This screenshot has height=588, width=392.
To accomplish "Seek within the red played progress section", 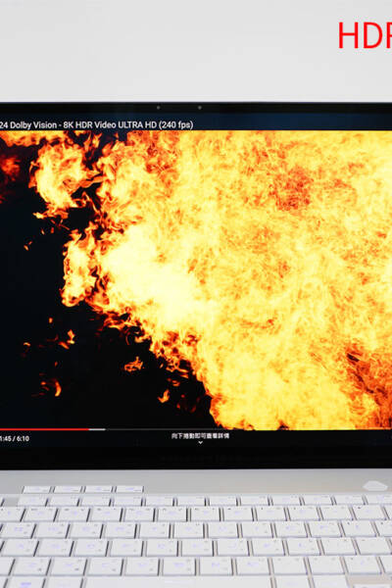I will pyautogui.click(x=44, y=429).
